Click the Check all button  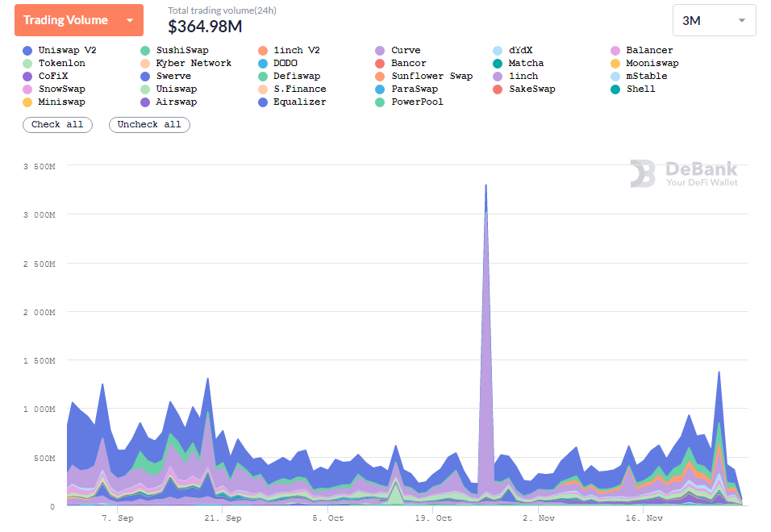57,125
